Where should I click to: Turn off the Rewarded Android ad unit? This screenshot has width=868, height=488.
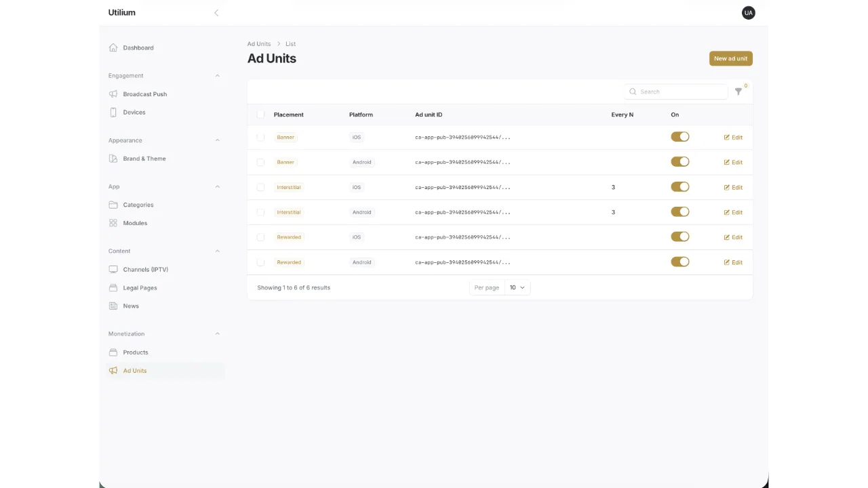680,262
